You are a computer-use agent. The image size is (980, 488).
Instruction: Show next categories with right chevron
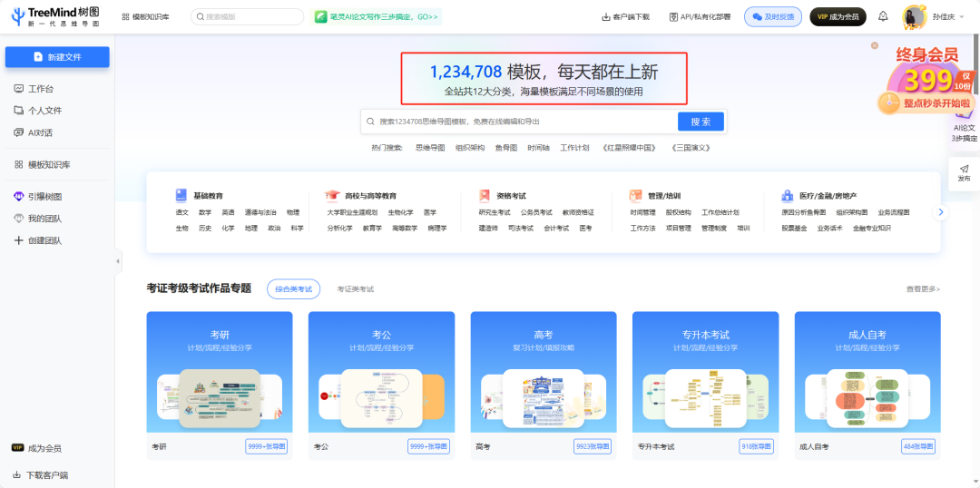[x=940, y=212]
